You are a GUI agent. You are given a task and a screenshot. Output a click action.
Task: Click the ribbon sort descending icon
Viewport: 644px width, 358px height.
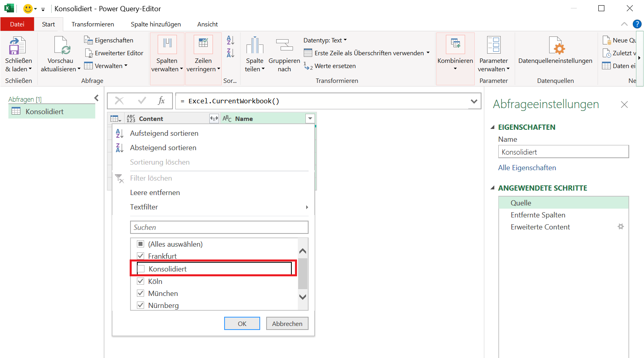click(x=231, y=53)
